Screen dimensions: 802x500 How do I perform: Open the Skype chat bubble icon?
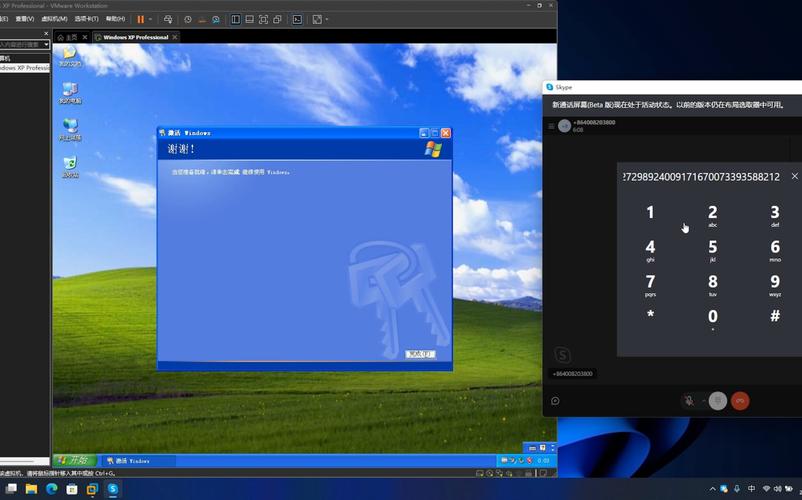click(x=555, y=401)
